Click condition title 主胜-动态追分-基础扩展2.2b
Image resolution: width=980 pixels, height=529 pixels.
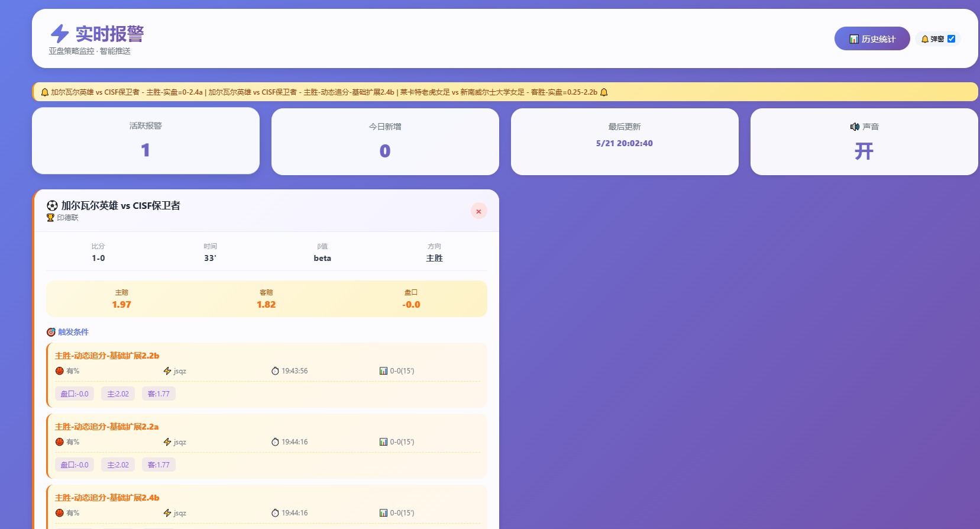click(x=107, y=356)
